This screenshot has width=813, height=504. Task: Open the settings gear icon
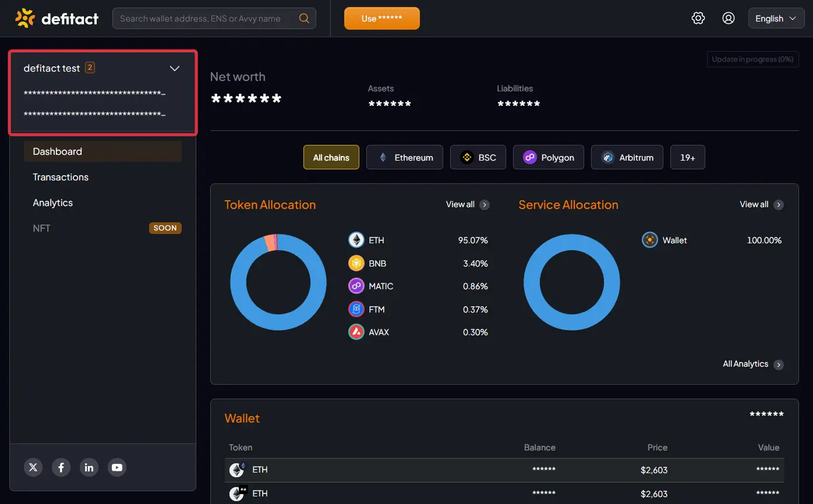click(x=698, y=18)
